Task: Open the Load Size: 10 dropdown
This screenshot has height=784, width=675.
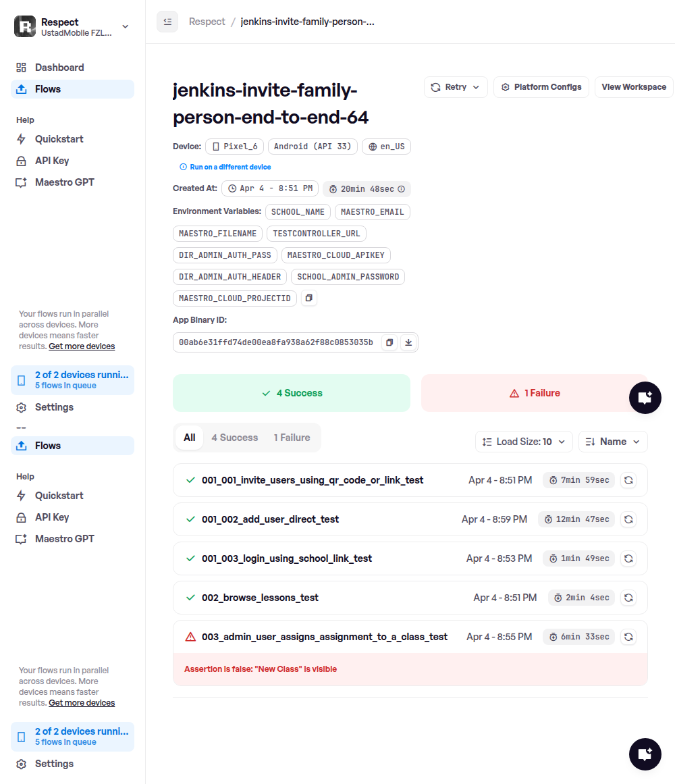Action: click(524, 442)
